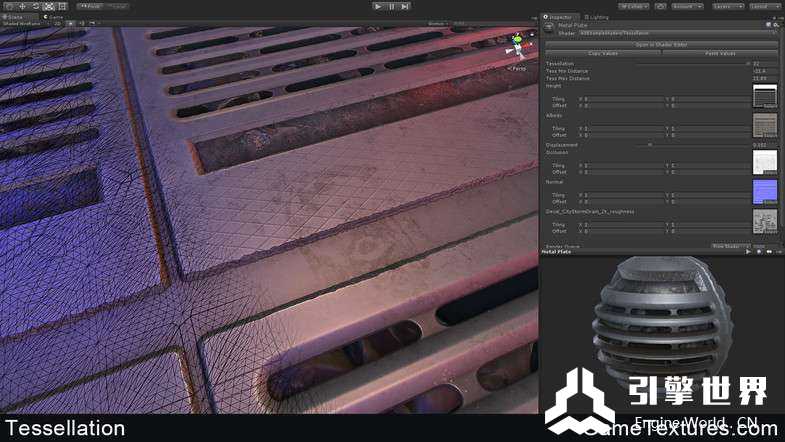This screenshot has height=442, width=785.
Task: Click the preview play animation icon
Action: point(748,252)
